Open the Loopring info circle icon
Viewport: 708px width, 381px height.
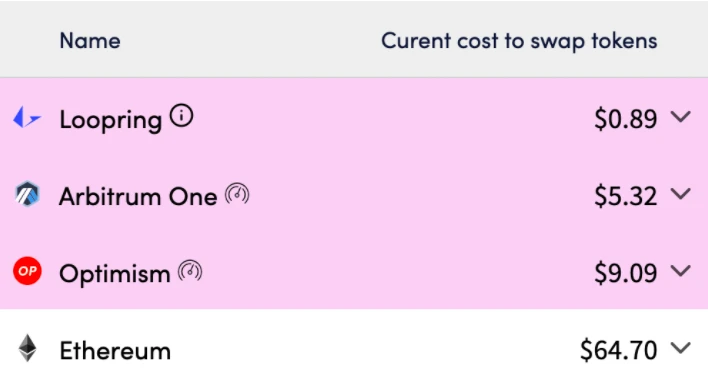[x=182, y=116]
